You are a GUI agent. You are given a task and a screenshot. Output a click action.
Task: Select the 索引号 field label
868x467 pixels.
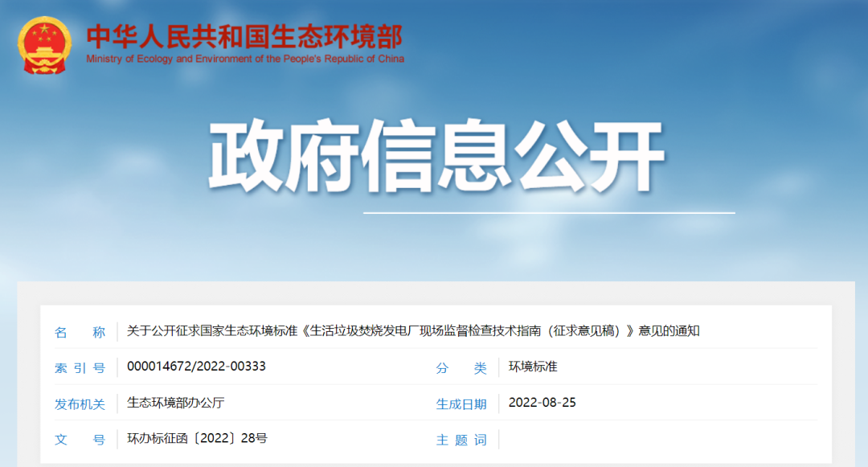coord(80,368)
